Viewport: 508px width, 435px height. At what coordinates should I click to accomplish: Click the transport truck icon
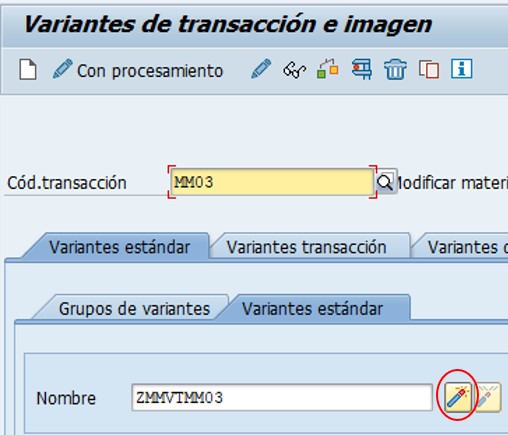(x=362, y=69)
